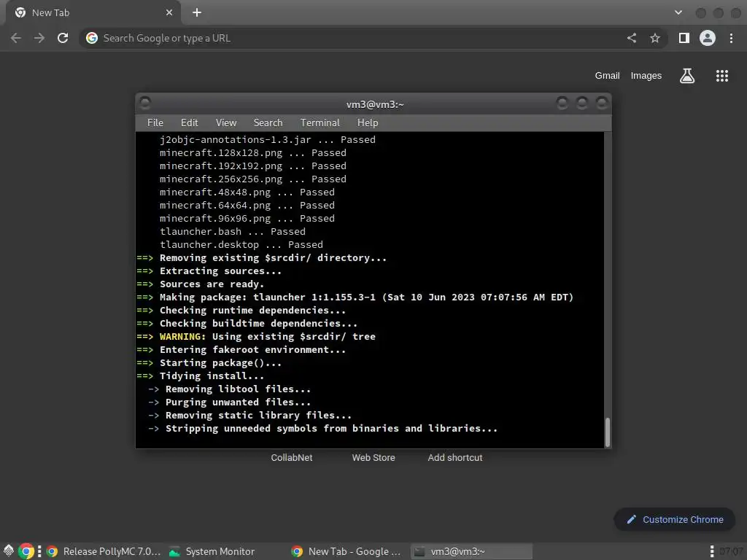Click 'Checking buildtime dependencies...' line
The height and width of the screenshot is (560, 747).
tap(258, 323)
